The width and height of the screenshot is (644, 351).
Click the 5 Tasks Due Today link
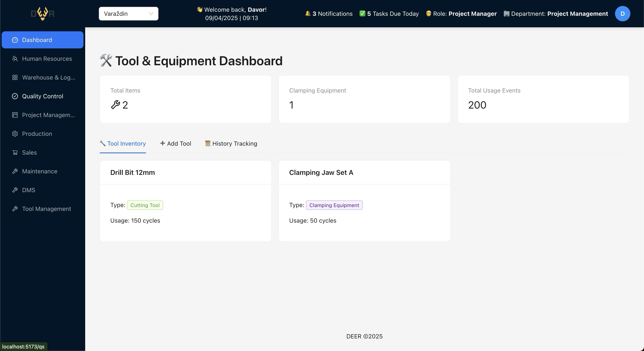click(x=389, y=13)
